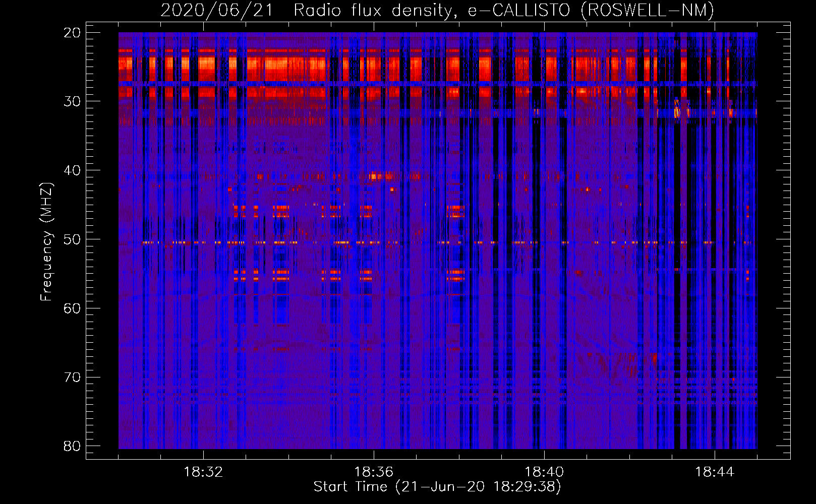Click the 70 frequency tick label
This screenshot has height=504, width=816.
[x=72, y=377]
